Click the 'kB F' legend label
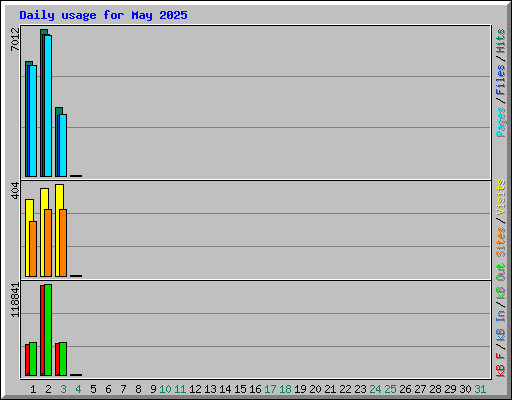 (x=500, y=364)
